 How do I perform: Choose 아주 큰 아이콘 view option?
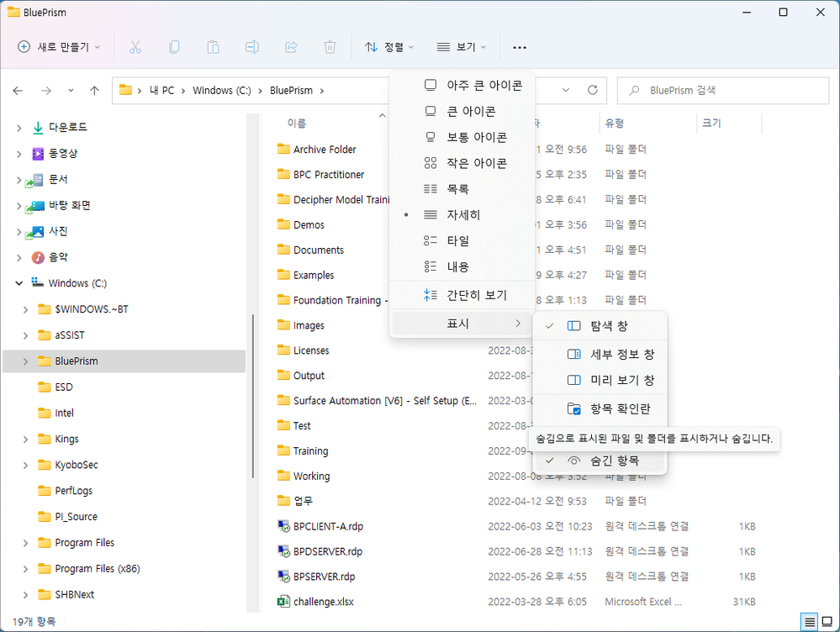pyautogui.click(x=462, y=85)
